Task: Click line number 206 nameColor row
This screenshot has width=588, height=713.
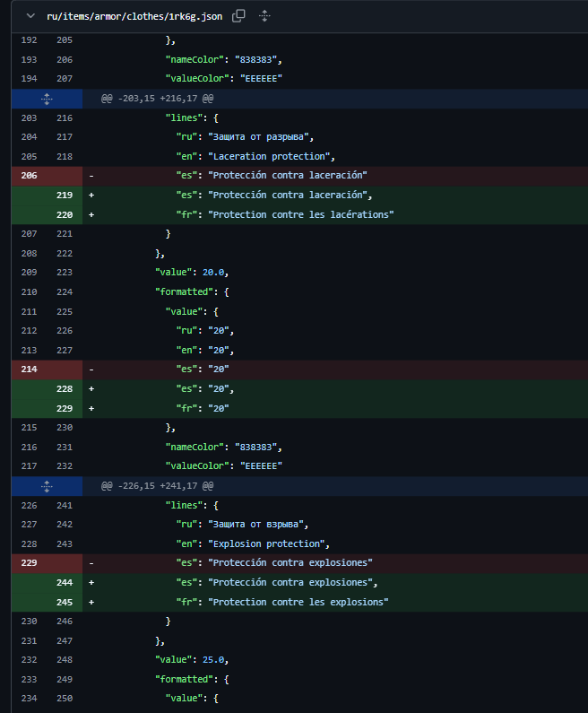Action: pos(65,59)
